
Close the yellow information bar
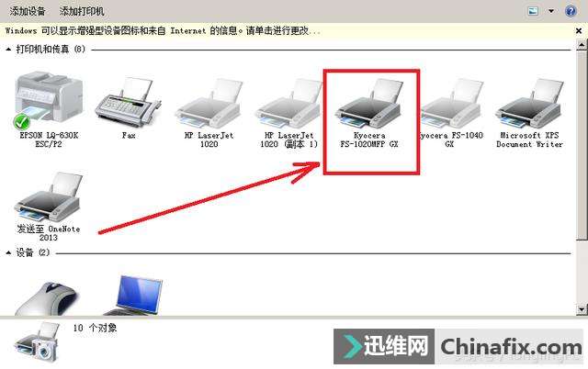(579, 31)
